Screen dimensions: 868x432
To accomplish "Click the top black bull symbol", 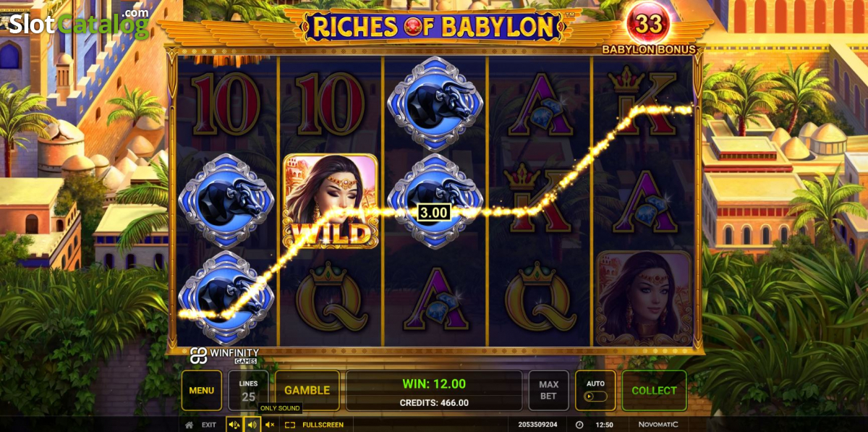I will [435, 103].
